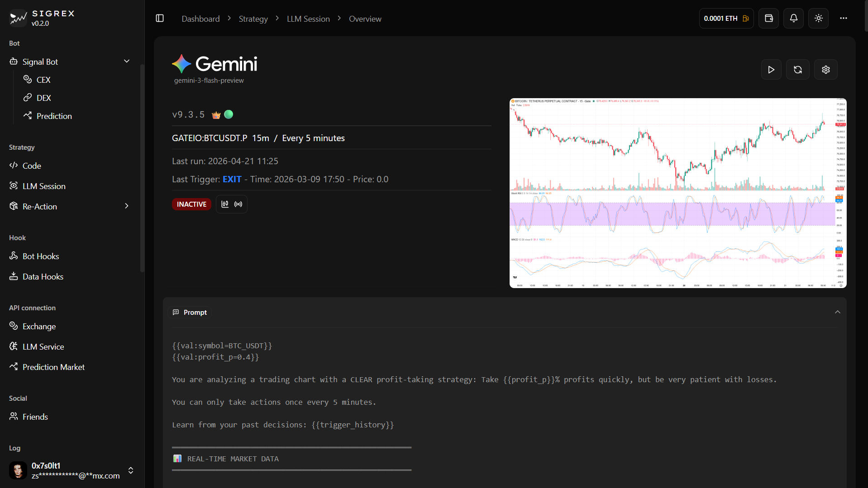The width and height of the screenshot is (868, 488).
Task: Click the candlestick chart icon beside INACTIVE
Action: tap(225, 204)
